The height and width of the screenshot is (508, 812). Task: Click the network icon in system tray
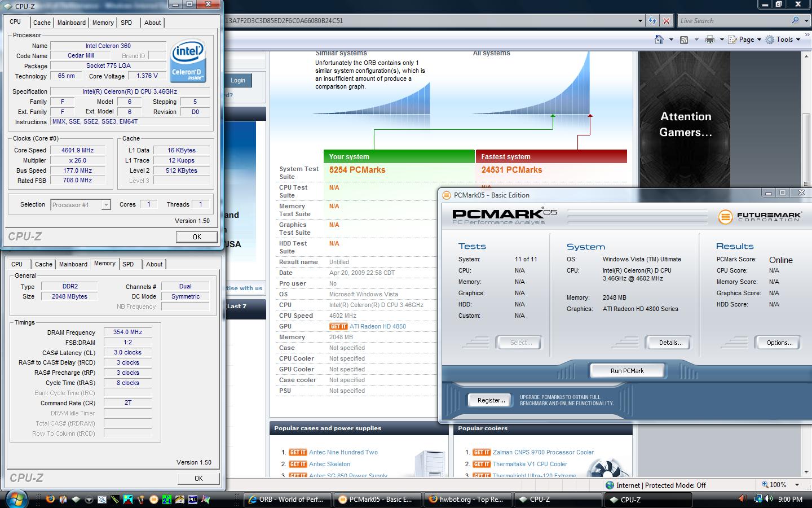coord(758,499)
